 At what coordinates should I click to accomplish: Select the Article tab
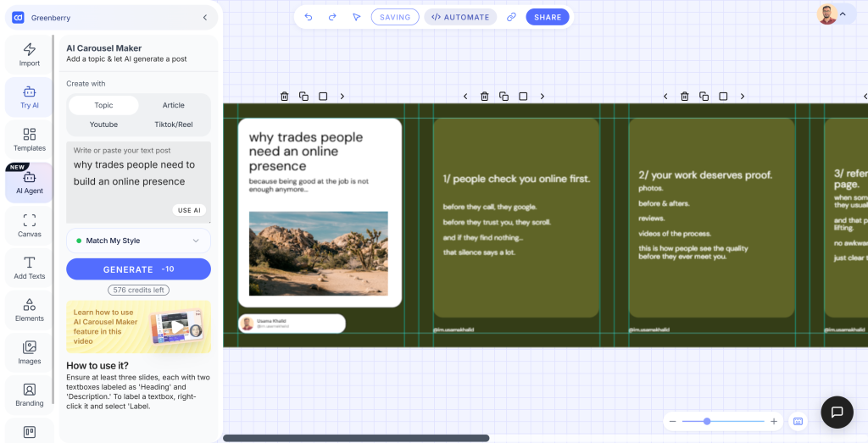[x=173, y=105]
